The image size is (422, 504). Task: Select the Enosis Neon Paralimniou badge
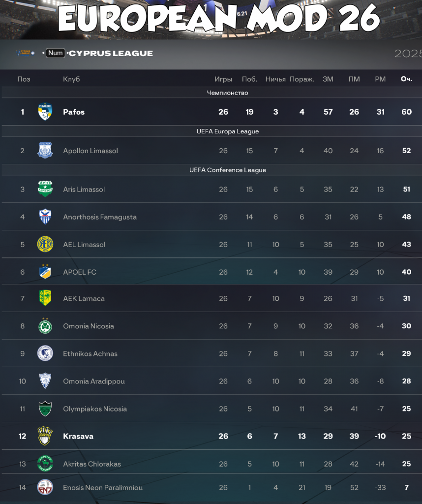[45, 487]
